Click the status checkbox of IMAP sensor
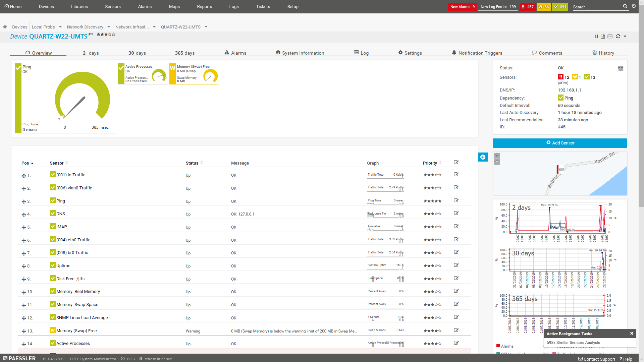 (53, 226)
